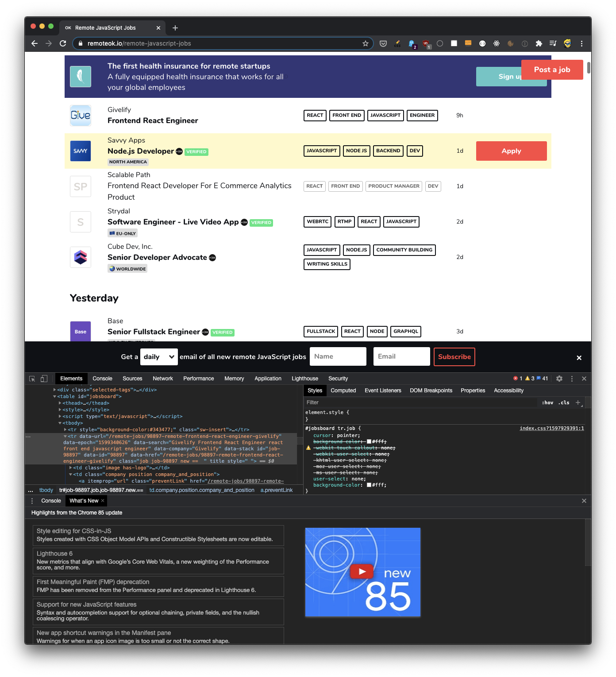Toggle the :hov element state panel
This screenshot has height=677, width=616.
[547, 402]
